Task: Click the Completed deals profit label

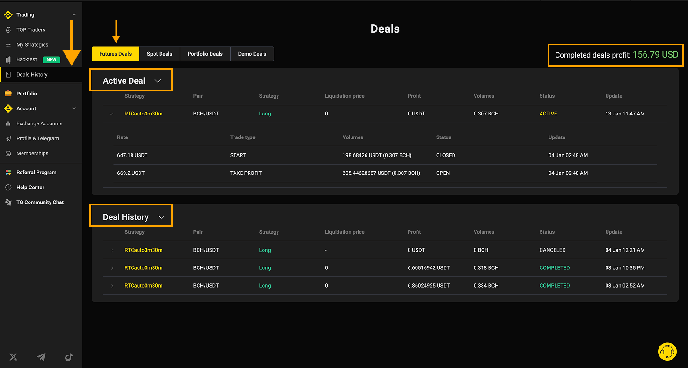Action: pyautogui.click(x=593, y=55)
